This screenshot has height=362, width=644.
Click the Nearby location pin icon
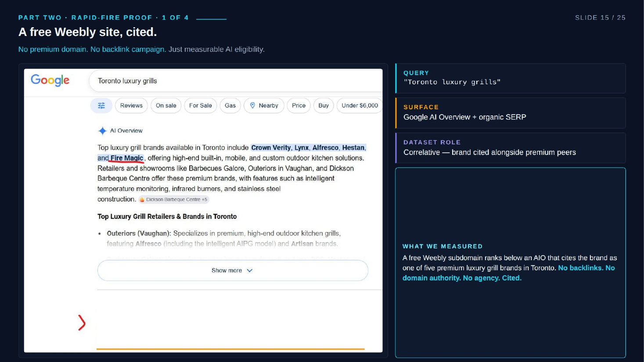[252, 105]
